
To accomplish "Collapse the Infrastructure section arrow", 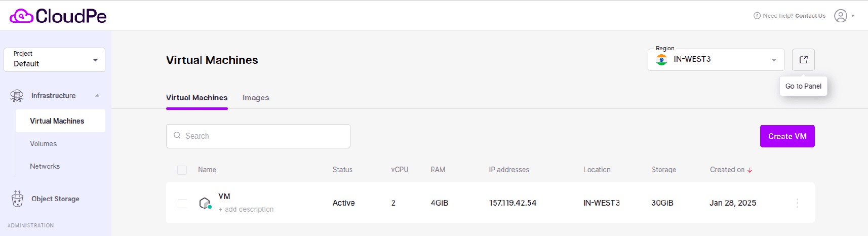I will pos(97,96).
